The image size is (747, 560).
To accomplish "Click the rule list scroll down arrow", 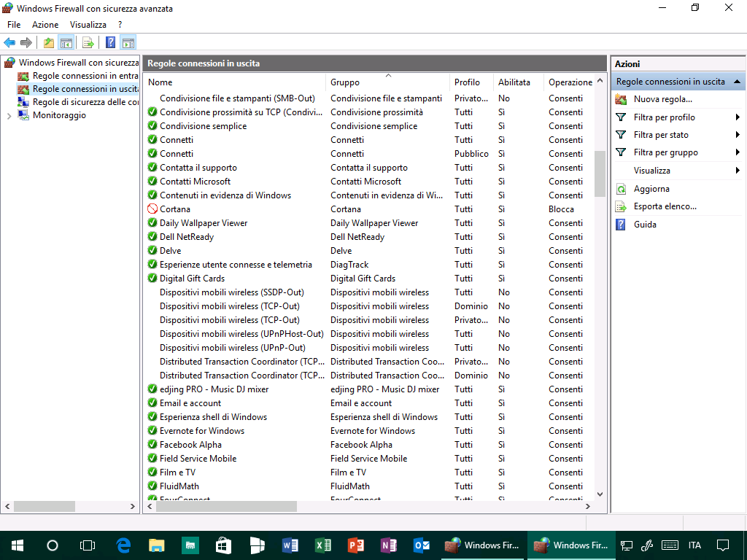I will (600, 494).
